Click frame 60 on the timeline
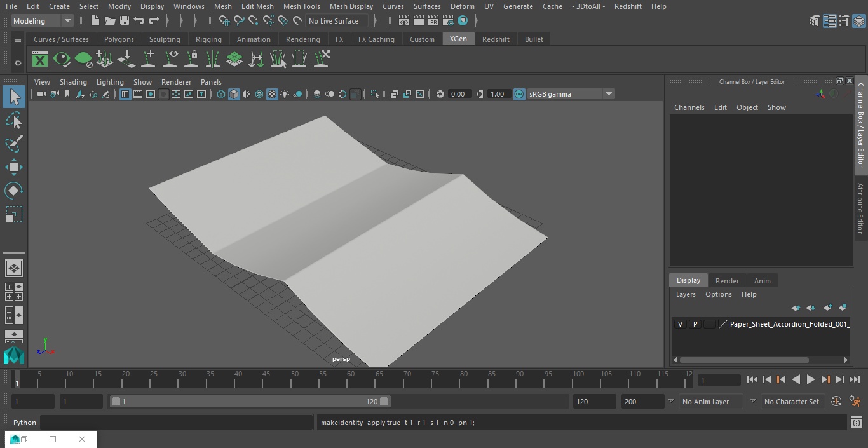 350,379
